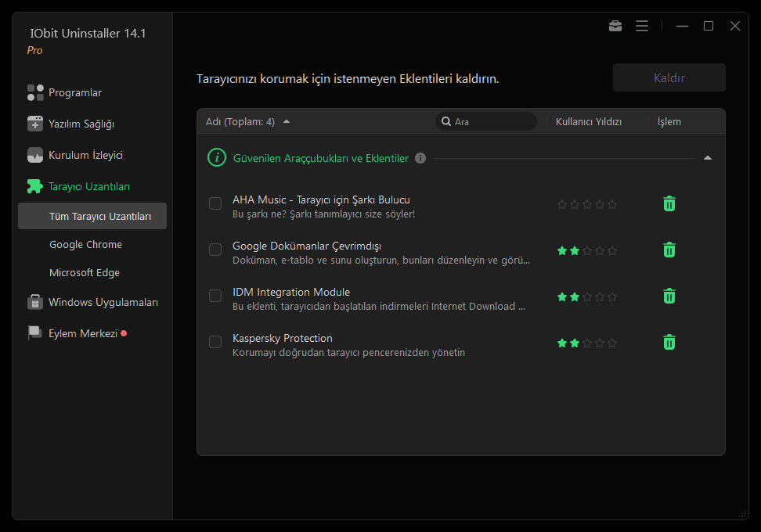761x532 pixels.
Task: Go to Windows Uygulamaları section
Action: click(103, 302)
